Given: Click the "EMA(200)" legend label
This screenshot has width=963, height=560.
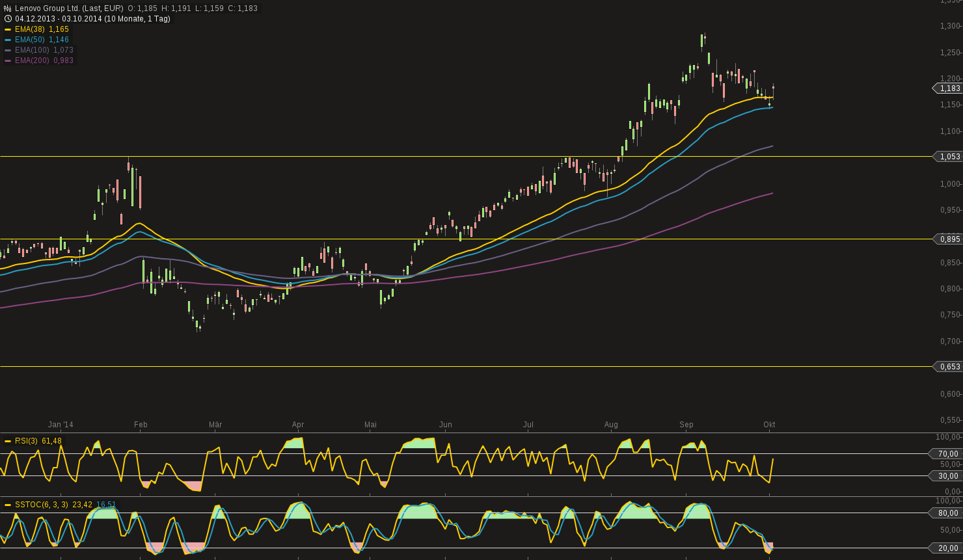Looking at the screenshot, I should 33,60.
